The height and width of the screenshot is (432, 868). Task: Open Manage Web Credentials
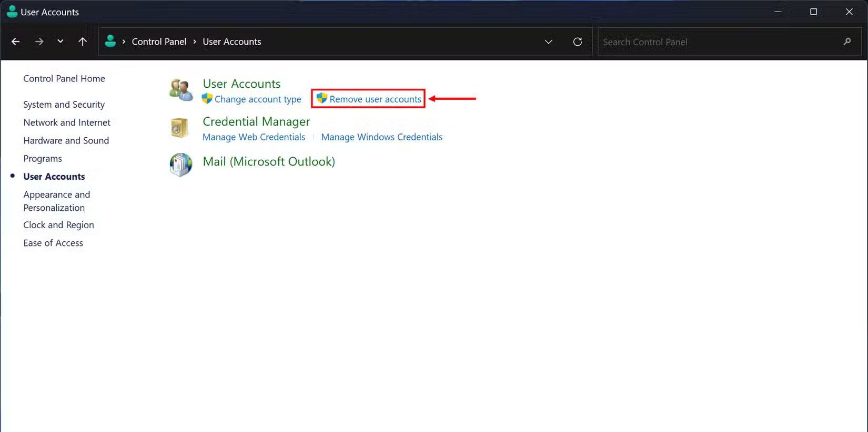tap(254, 137)
